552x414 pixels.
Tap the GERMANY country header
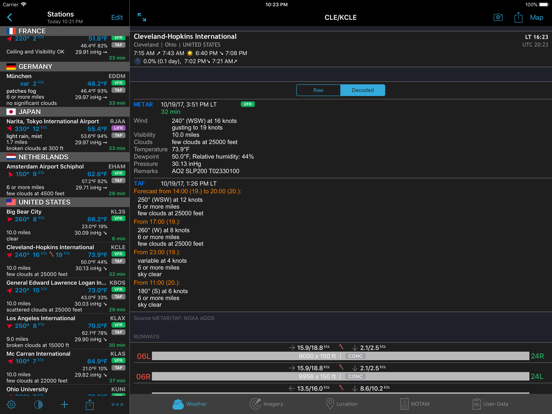pos(65,67)
